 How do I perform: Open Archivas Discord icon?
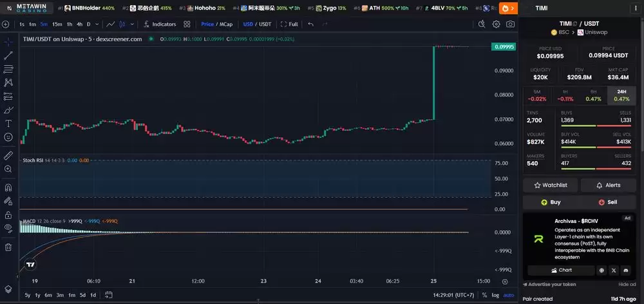coord(626,271)
